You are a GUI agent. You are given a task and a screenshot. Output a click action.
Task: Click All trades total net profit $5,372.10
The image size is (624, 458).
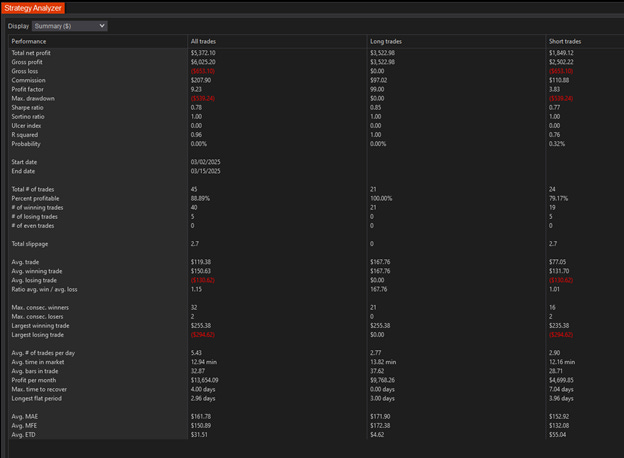[x=203, y=53]
